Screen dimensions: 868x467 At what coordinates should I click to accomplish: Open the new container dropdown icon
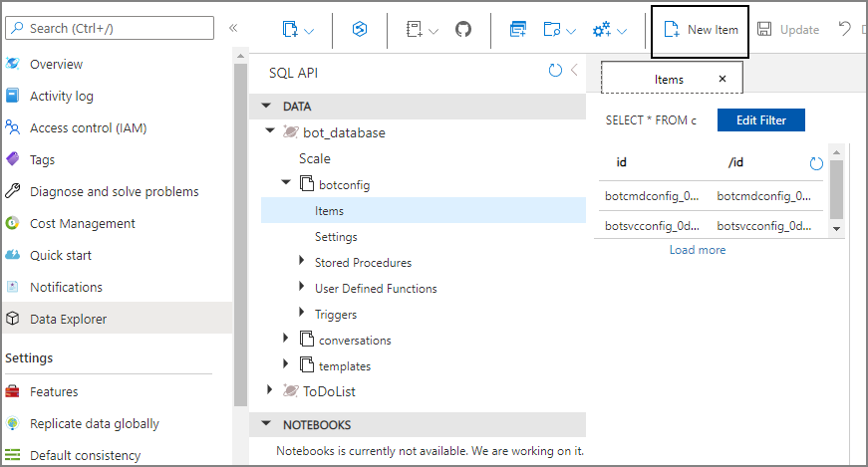pos(297,30)
